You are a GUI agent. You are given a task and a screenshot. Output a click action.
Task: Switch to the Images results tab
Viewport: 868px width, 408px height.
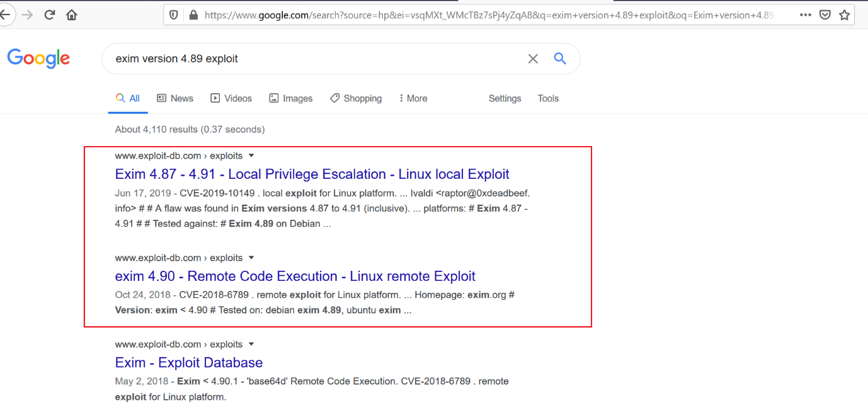291,98
